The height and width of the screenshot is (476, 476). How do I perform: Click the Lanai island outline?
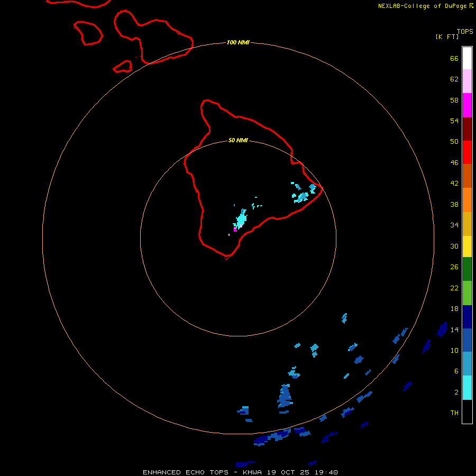coord(88,33)
